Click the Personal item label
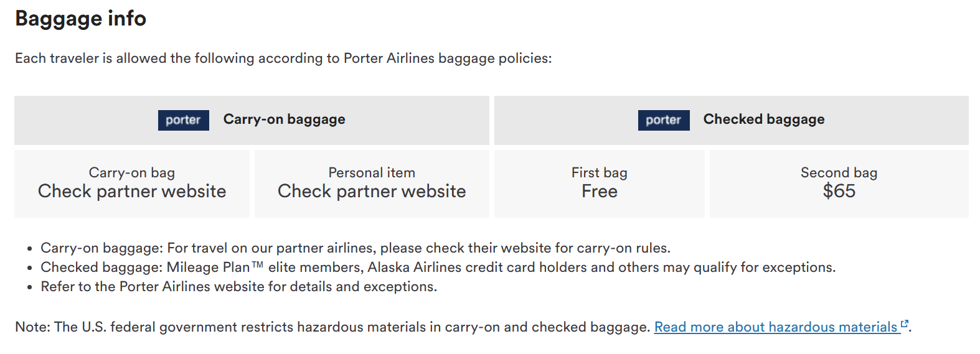Viewport: 980px width, 354px height. 372,172
